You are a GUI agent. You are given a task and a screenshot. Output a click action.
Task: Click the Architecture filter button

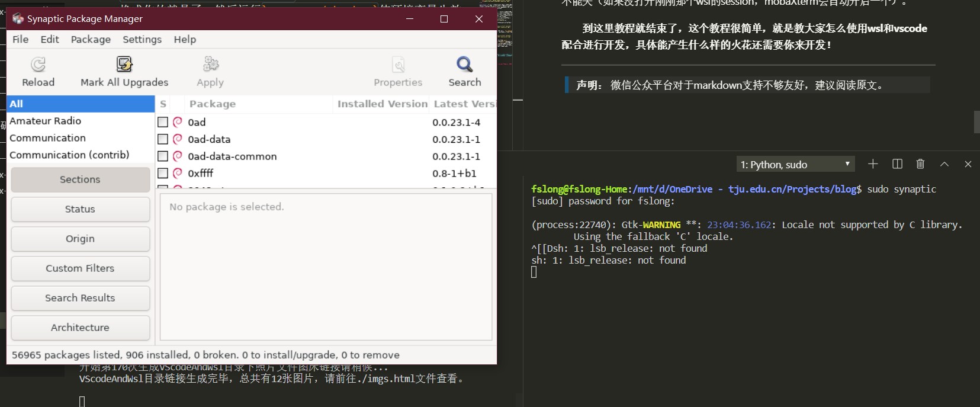[x=80, y=328]
